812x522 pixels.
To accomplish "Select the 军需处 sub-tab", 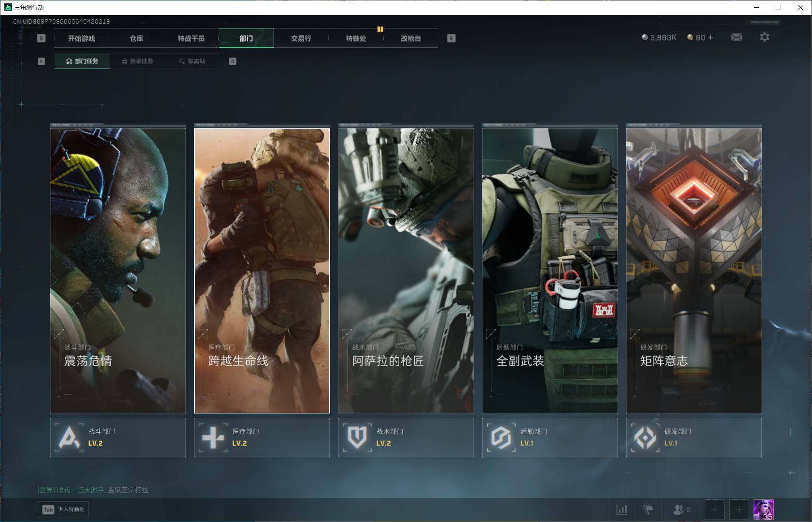I will tap(193, 61).
